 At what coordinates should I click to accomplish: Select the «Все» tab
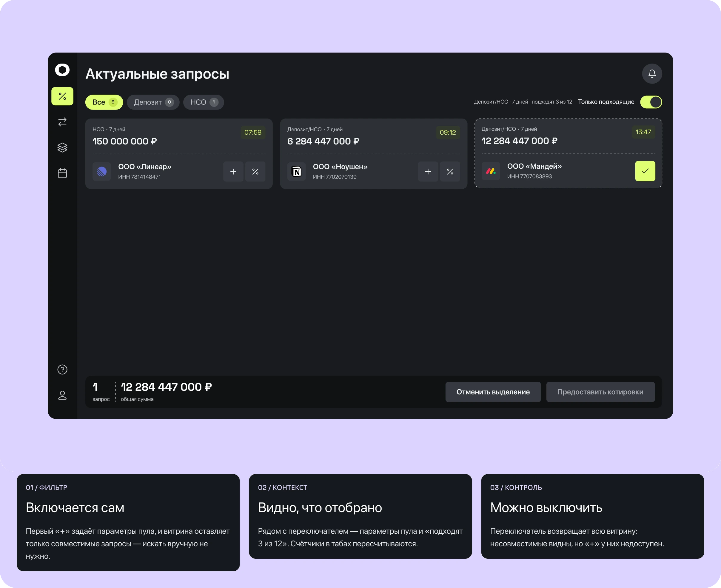[104, 102]
